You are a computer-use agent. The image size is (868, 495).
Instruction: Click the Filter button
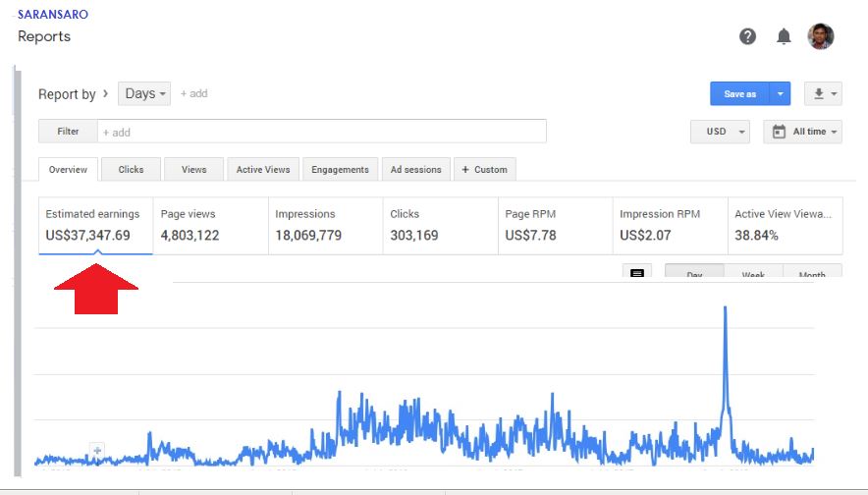point(68,132)
